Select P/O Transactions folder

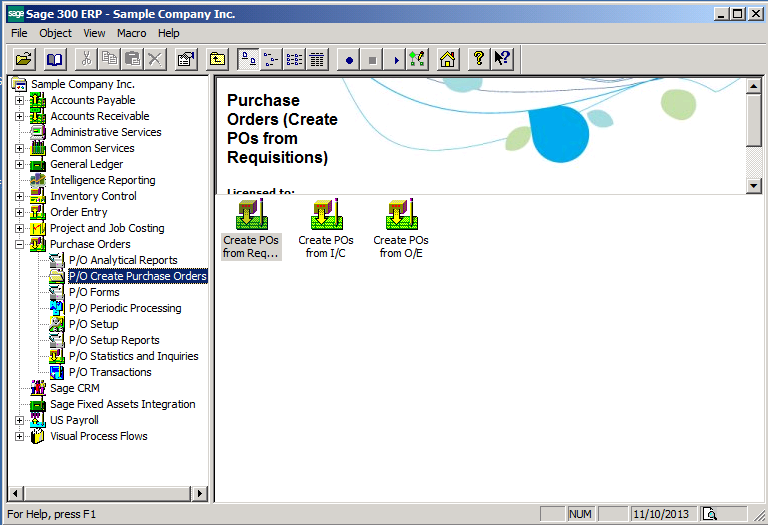click(110, 372)
